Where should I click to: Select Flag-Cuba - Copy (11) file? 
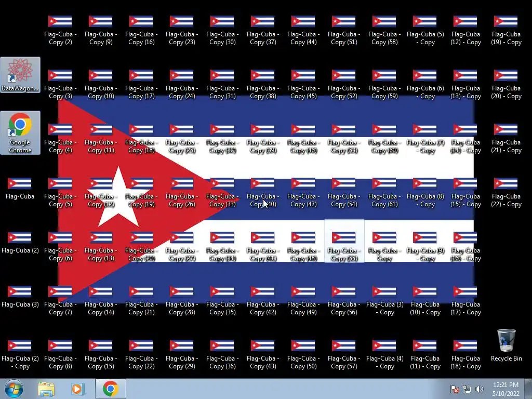tap(100, 138)
